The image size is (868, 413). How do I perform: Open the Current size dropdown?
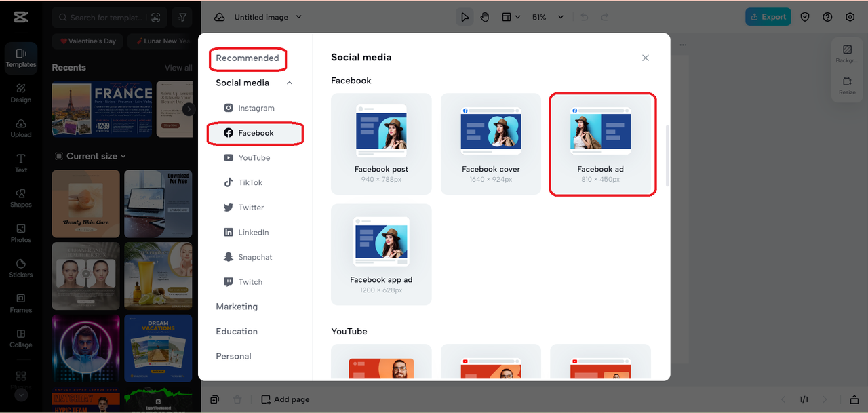(90, 156)
